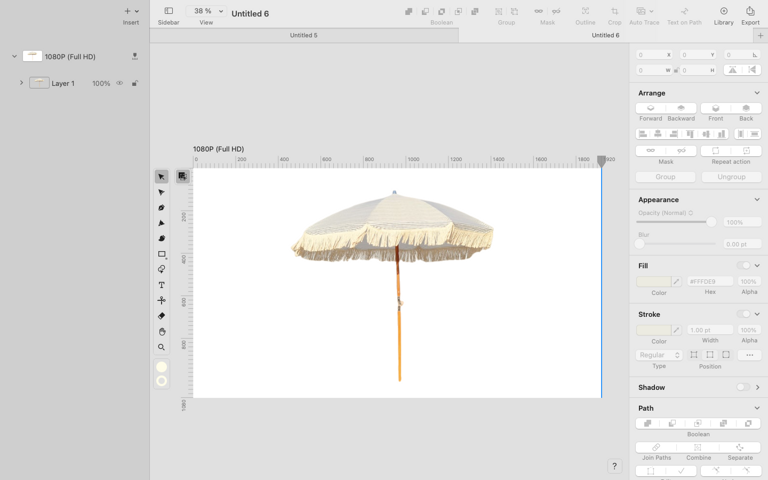Select the Hand pan tool
The width and height of the screenshot is (768, 480).
[x=162, y=332]
